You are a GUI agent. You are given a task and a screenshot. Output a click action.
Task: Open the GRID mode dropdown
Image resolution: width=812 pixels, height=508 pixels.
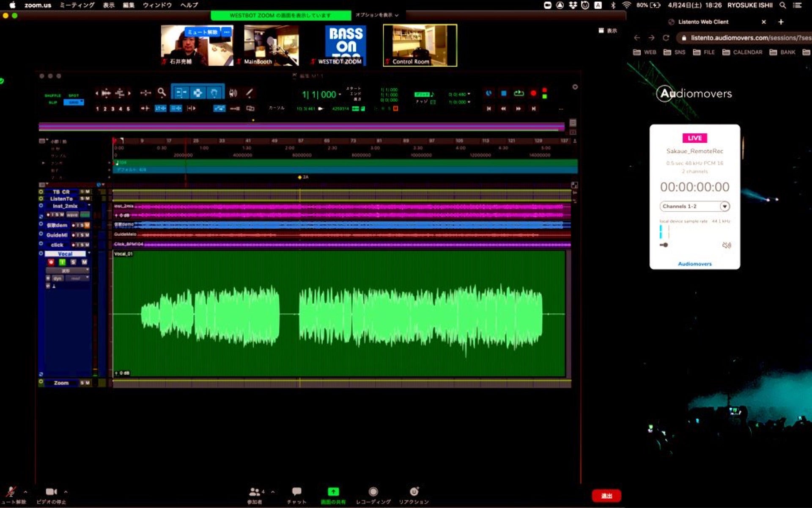click(82, 102)
